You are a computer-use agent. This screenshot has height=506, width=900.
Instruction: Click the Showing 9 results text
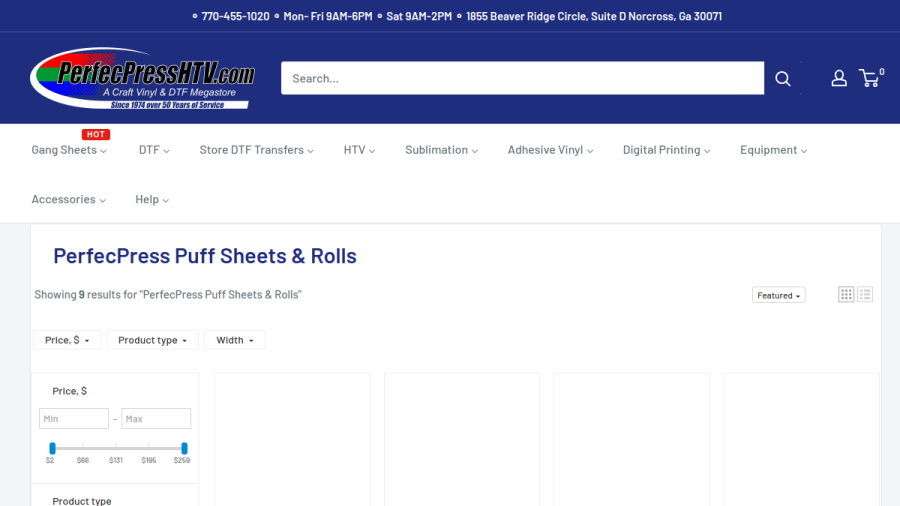[168, 294]
